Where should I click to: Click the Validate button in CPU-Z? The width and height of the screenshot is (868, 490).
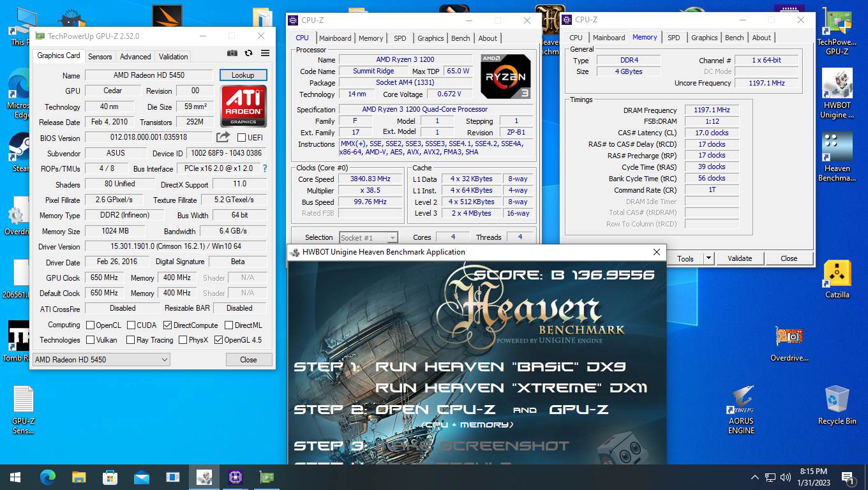pyautogui.click(x=740, y=258)
